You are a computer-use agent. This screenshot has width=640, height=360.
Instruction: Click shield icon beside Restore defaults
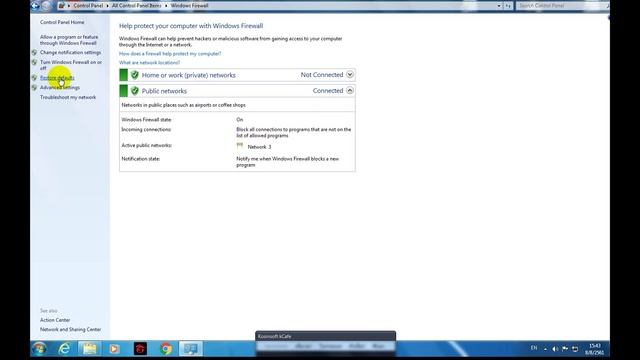pyautogui.click(x=34, y=78)
